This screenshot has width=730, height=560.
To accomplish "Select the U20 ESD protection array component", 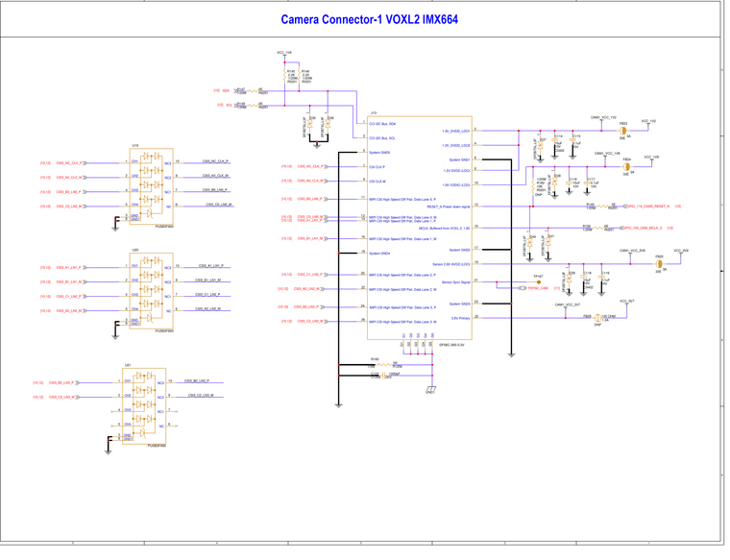I will pos(150,289).
